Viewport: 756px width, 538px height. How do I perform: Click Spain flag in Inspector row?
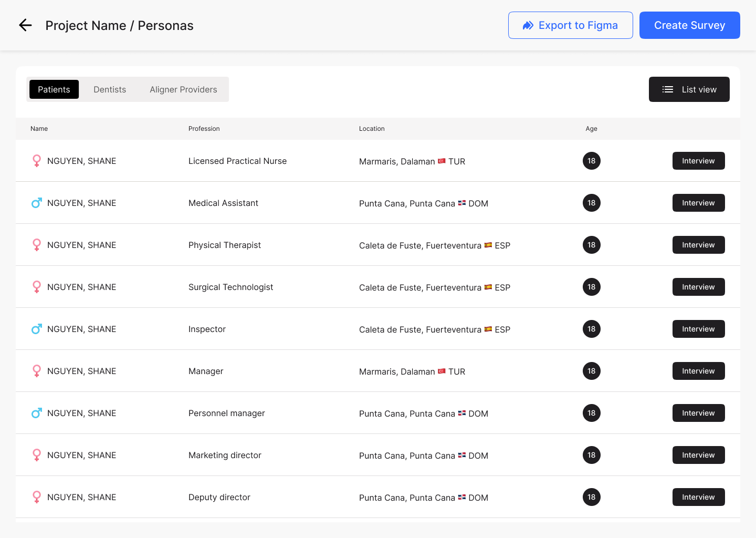488,329
